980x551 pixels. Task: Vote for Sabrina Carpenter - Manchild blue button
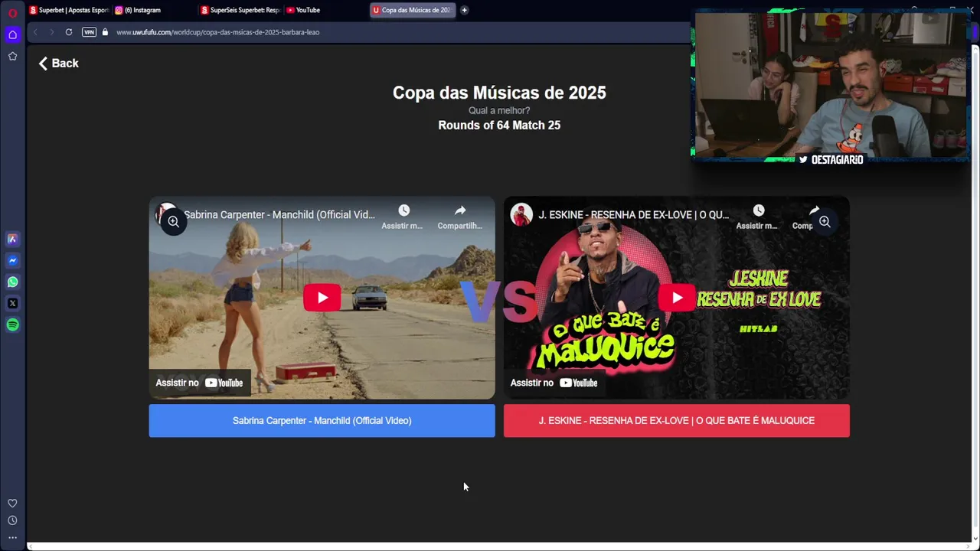(322, 421)
